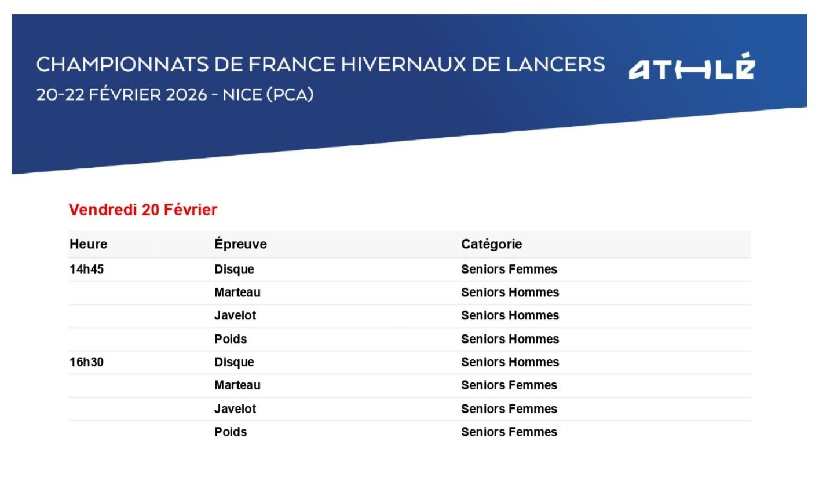Click the "Javelot" event listed for Seniors Hommes
The width and height of the screenshot is (819, 504).
[235, 315]
